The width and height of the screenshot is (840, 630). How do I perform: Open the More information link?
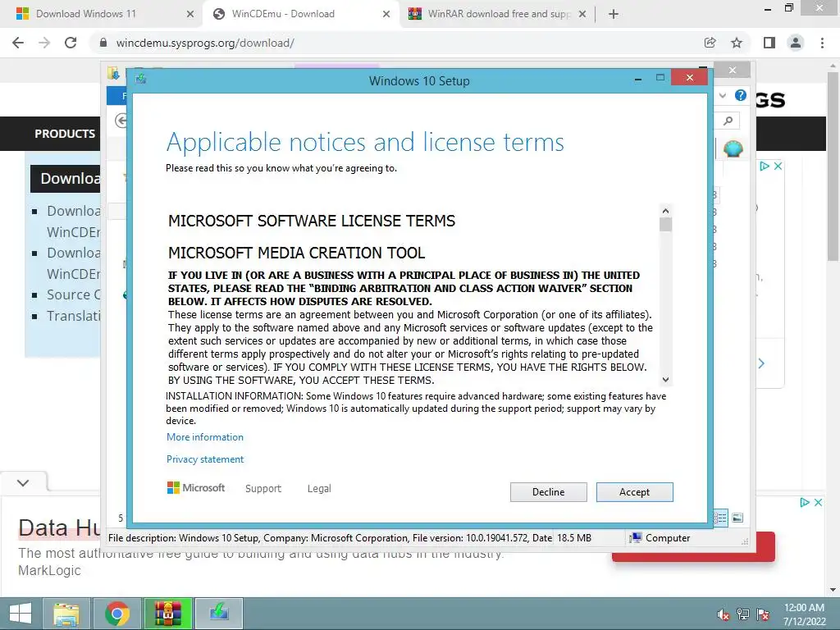click(204, 437)
